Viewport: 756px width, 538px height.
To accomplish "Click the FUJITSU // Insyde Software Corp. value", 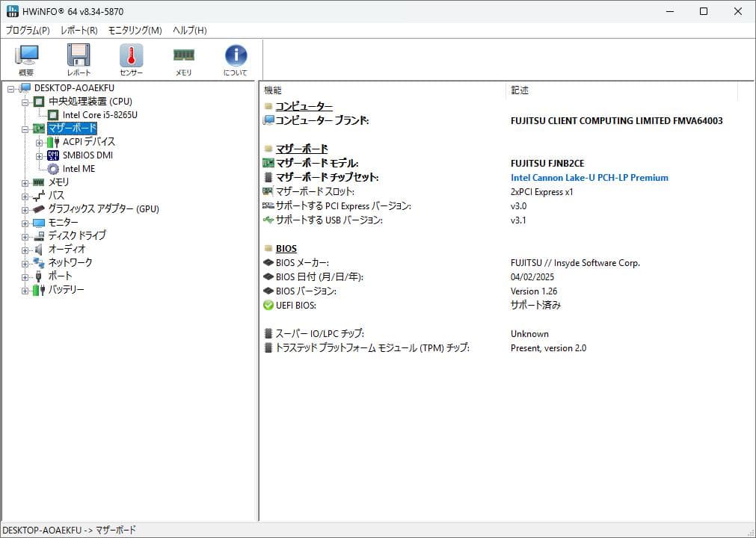I will [575, 263].
